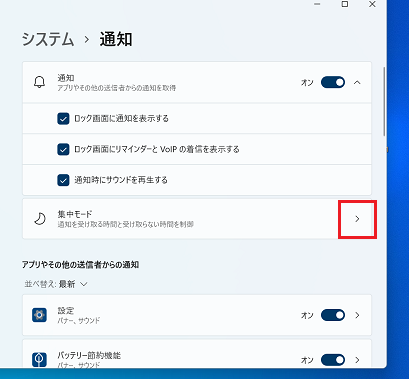Click the bell icon beside 通知
The height and width of the screenshot is (379, 409).
point(39,82)
